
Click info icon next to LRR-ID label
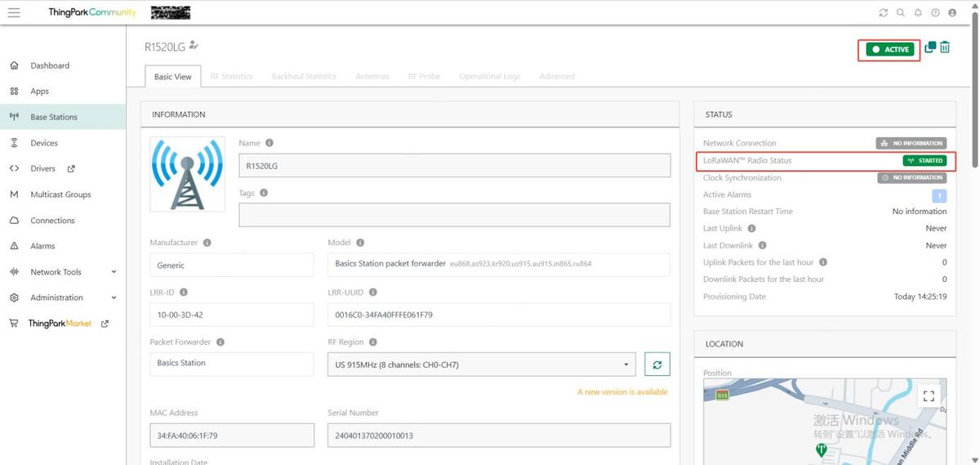tap(183, 292)
